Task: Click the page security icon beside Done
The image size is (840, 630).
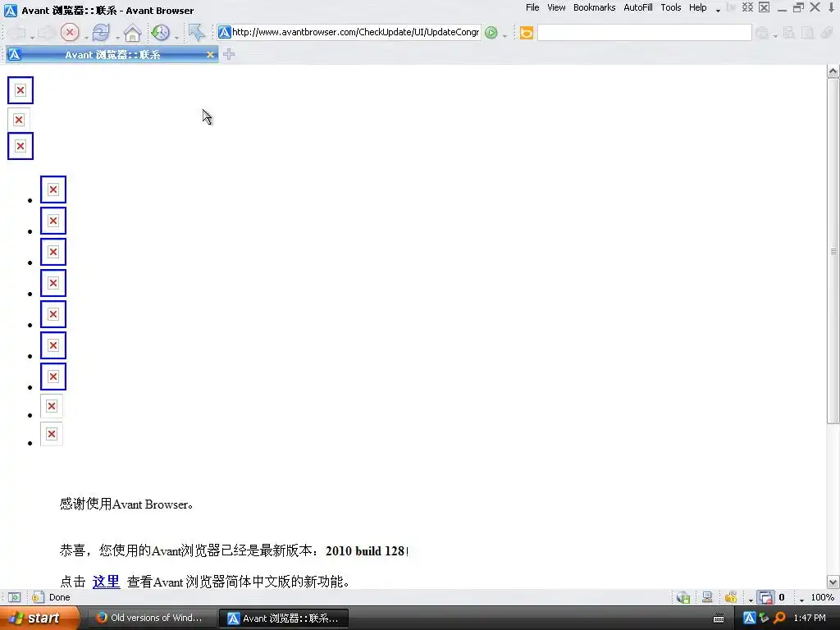Action: 38,597
